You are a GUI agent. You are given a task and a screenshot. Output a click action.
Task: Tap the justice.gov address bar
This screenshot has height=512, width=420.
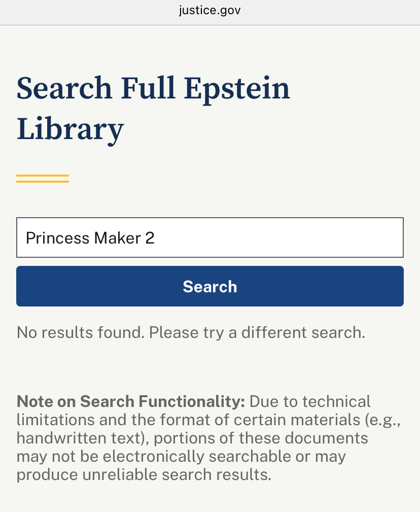pyautogui.click(x=209, y=11)
